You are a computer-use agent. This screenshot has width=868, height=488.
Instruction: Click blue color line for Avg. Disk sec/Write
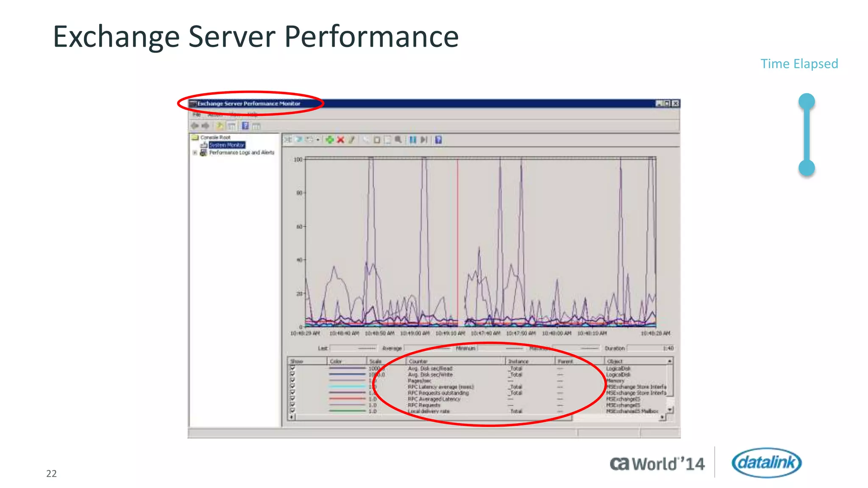[347, 374]
